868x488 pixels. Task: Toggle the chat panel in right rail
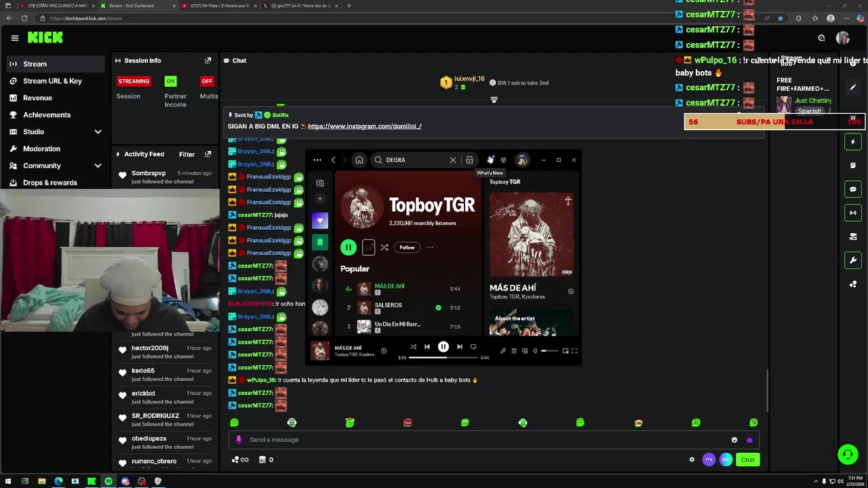pyautogui.click(x=853, y=189)
